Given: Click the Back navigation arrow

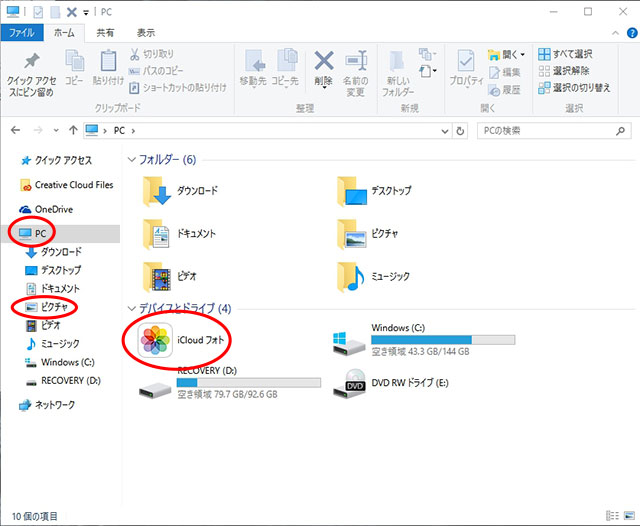Looking at the screenshot, I should click(16, 130).
